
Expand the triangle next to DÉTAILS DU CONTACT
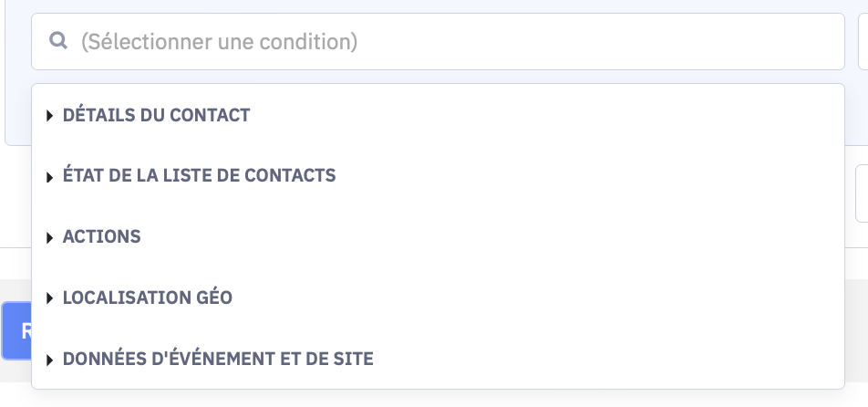click(50, 115)
